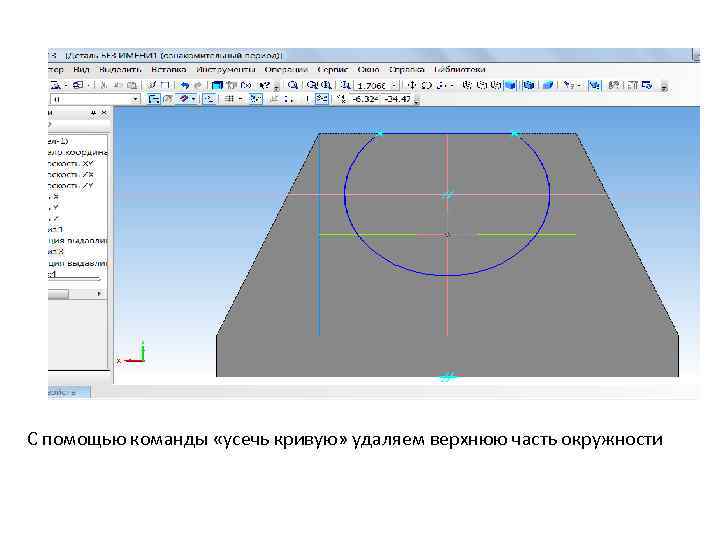Expand the current state toolbar overflow chevron

tap(416, 101)
